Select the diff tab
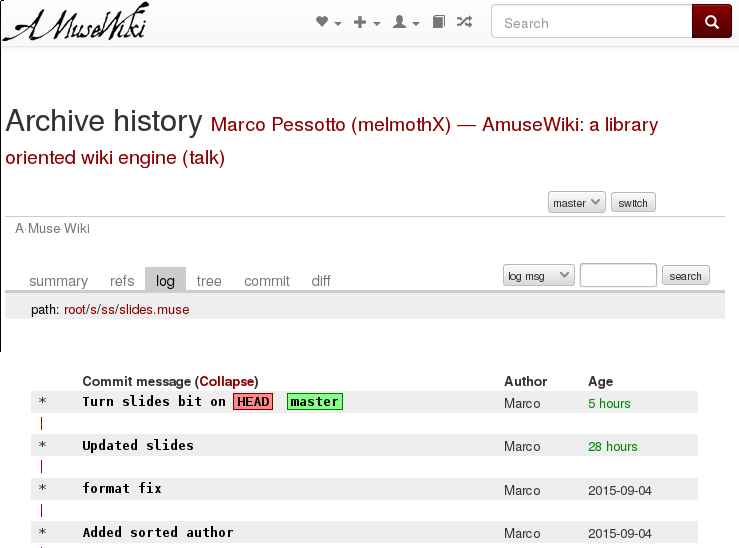Viewport: 739px width, 548px height. click(x=321, y=281)
